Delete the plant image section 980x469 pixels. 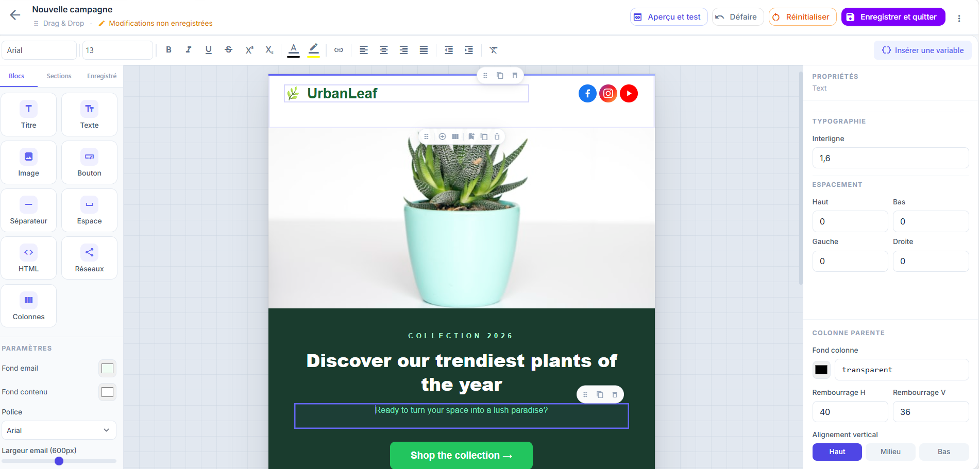point(497,136)
